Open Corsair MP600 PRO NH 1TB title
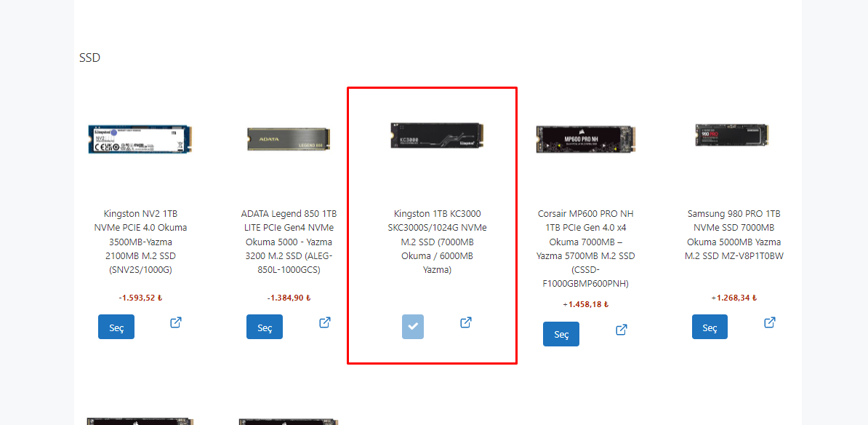Viewport: 868px width, 425px height. [586, 249]
